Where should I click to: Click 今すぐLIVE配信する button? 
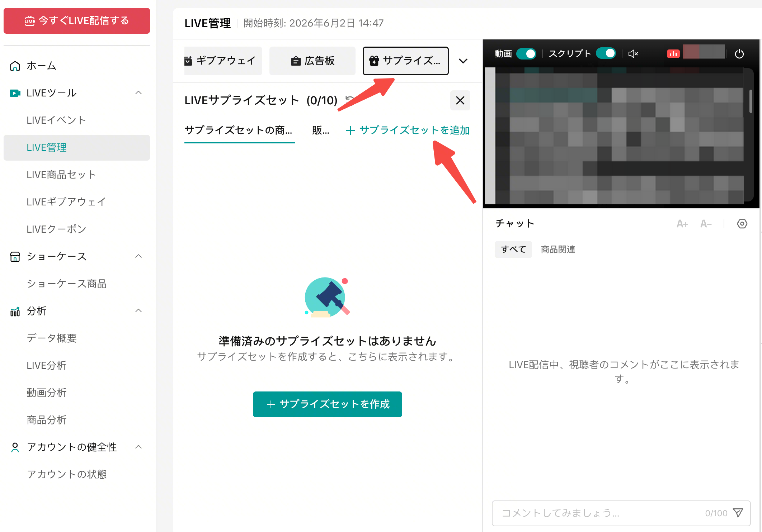(x=77, y=21)
